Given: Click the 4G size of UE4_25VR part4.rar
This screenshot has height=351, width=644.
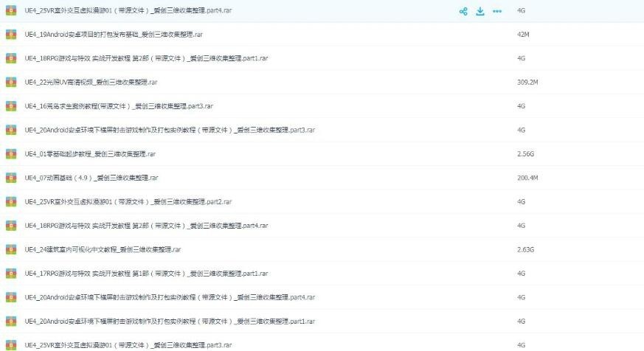Looking at the screenshot, I should click(x=522, y=10).
